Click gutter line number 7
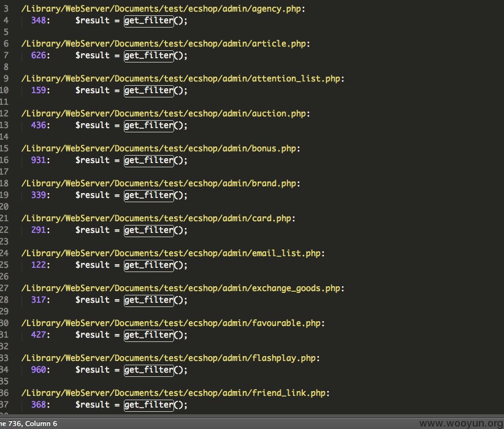The height and width of the screenshot is (429, 504). pyautogui.click(x=6, y=55)
